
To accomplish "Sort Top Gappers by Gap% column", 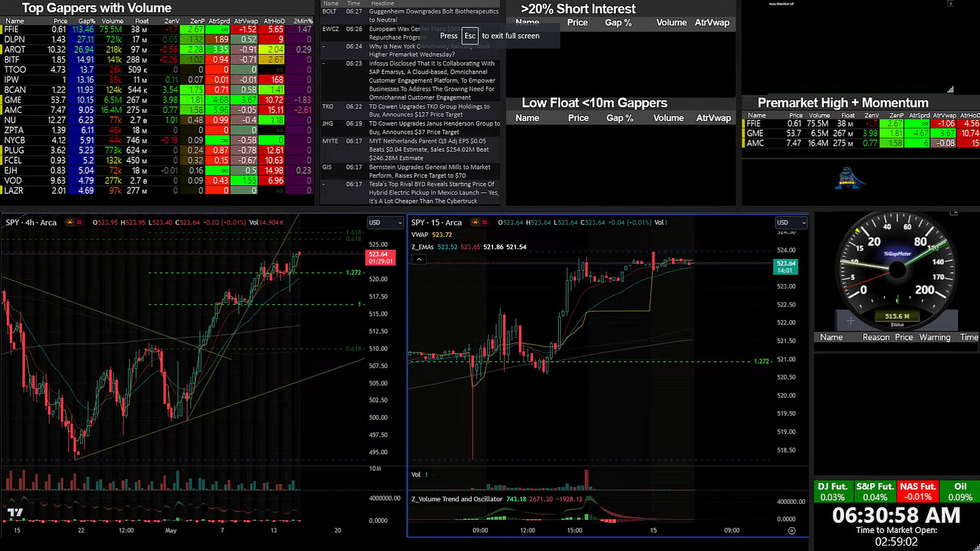I will click(86, 22).
